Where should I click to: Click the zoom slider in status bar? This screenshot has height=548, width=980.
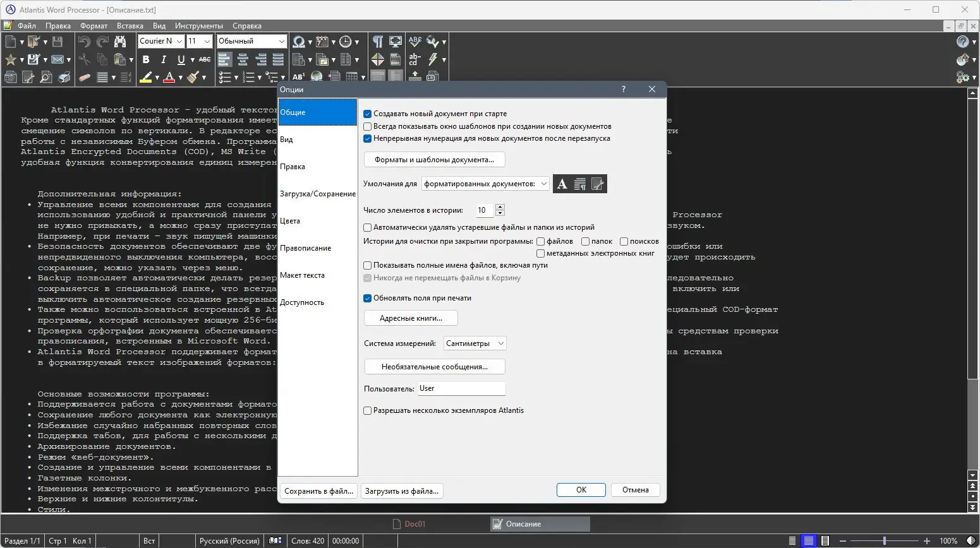tap(884, 541)
